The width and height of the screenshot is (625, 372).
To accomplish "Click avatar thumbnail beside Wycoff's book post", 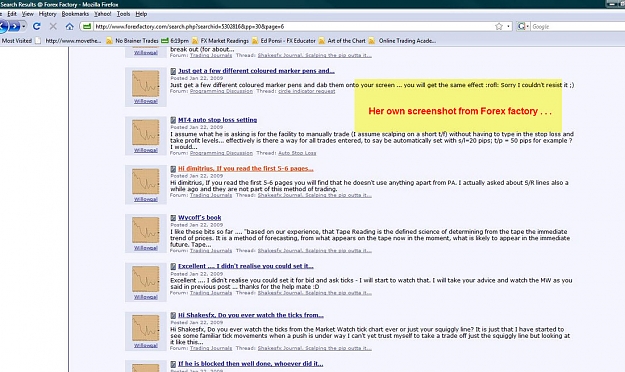I will click(145, 230).
